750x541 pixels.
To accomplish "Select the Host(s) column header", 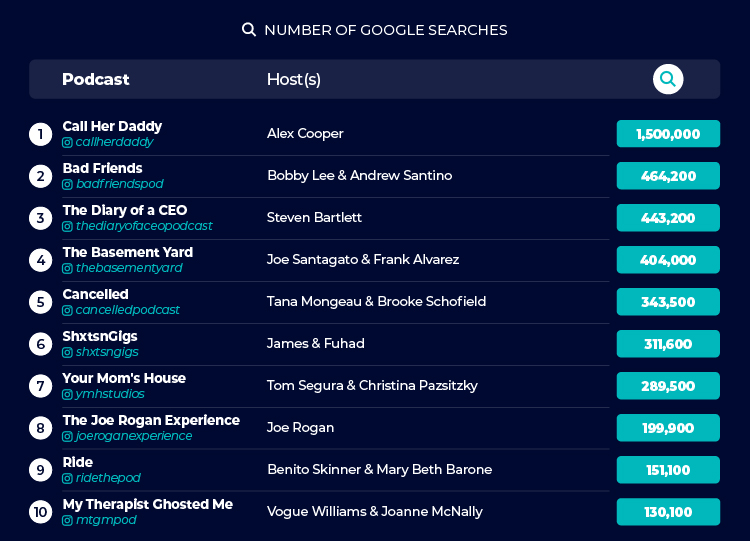I will 294,79.
